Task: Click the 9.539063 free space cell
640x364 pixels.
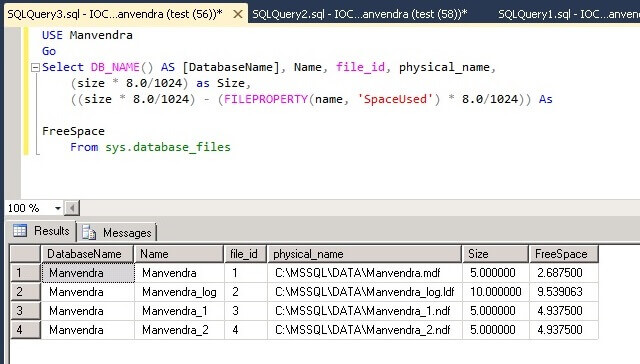Action: (x=564, y=292)
